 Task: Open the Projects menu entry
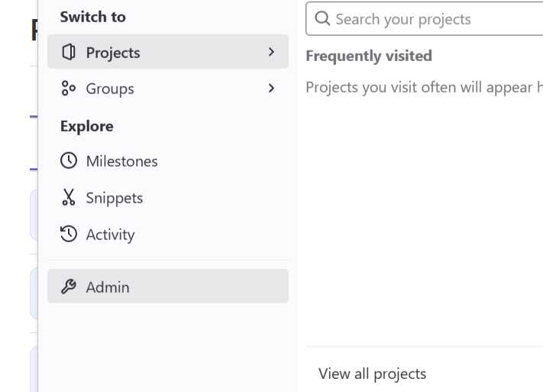(x=168, y=52)
